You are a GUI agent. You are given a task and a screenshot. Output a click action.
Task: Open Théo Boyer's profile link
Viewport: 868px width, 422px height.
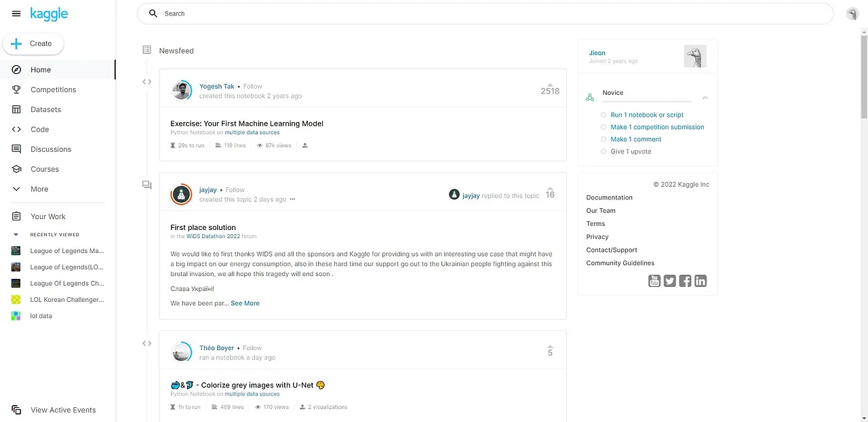click(x=217, y=348)
